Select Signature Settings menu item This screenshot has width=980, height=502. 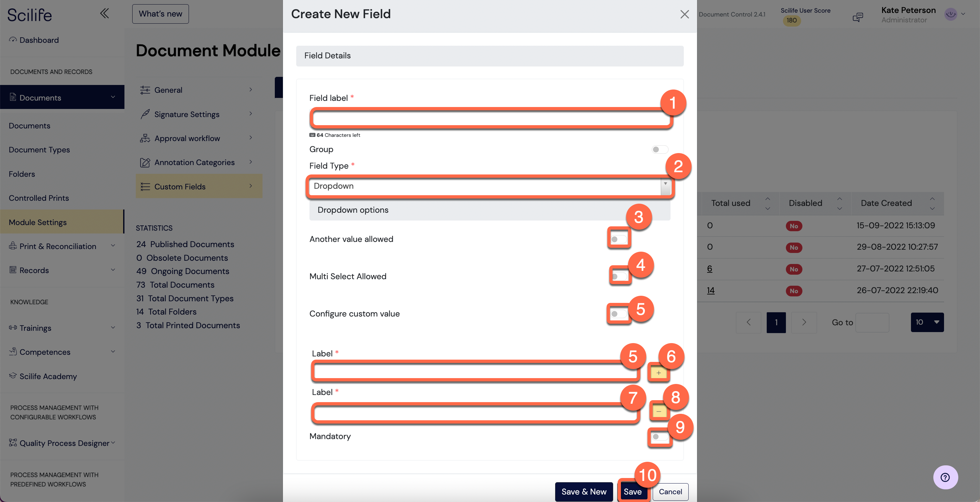[x=199, y=114]
